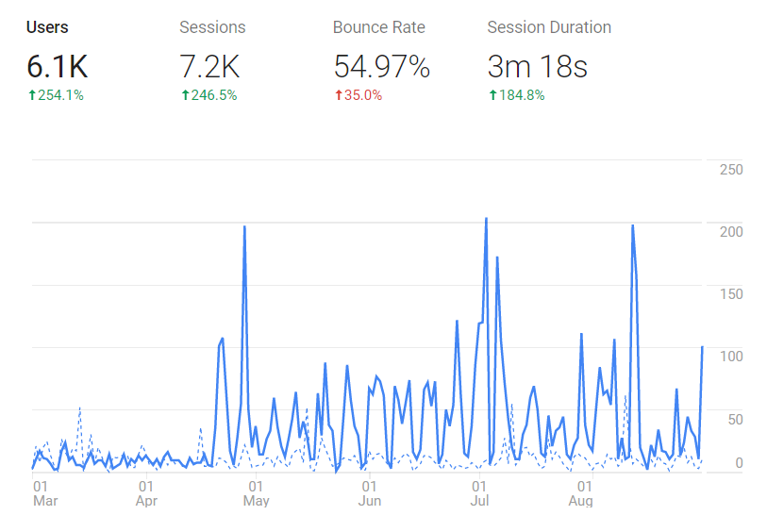
Task: Click the 01 Mar date label
Action: coord(44,493)
